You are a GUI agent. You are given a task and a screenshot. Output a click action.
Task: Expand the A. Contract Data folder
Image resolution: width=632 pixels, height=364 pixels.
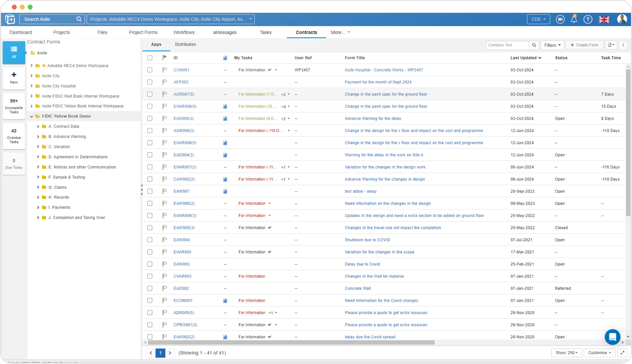pos(38,126)
